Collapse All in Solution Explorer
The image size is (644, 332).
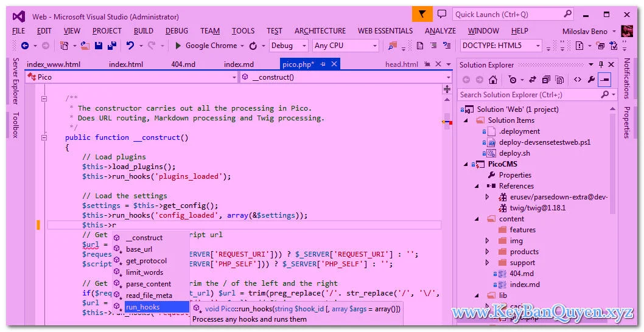[546, 80]
